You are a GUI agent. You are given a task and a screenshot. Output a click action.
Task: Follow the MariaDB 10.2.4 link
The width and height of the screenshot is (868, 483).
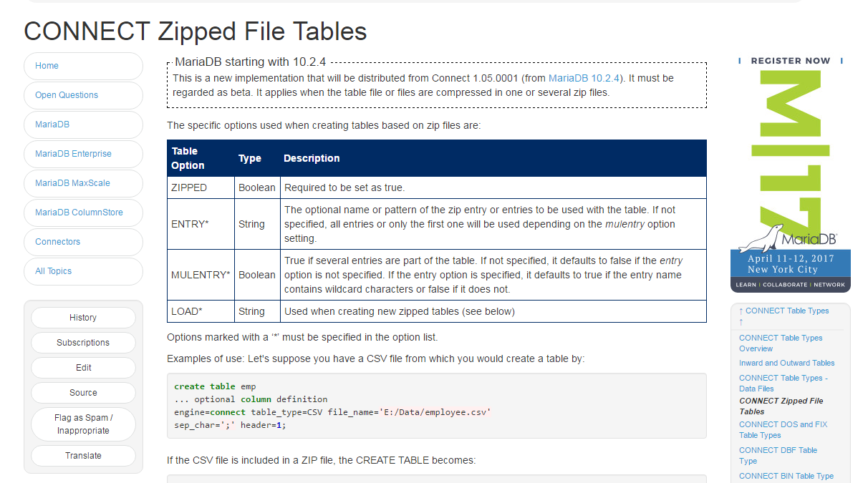(586, 78)
